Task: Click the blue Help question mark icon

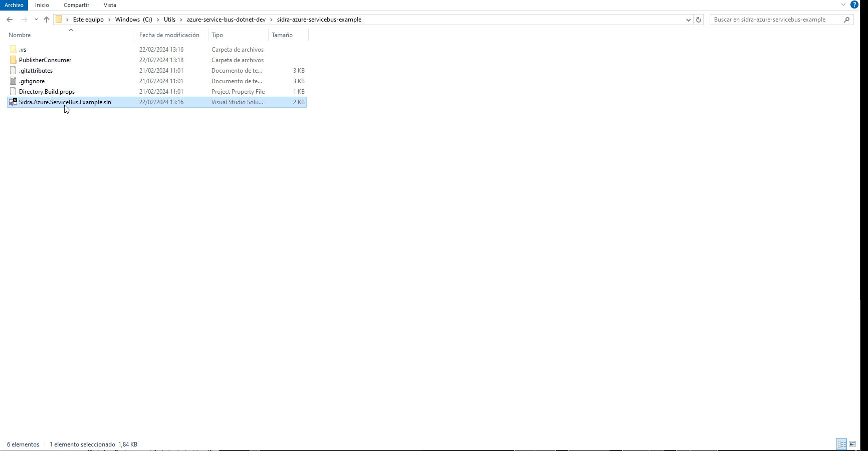Action: [x=854, y=5]
